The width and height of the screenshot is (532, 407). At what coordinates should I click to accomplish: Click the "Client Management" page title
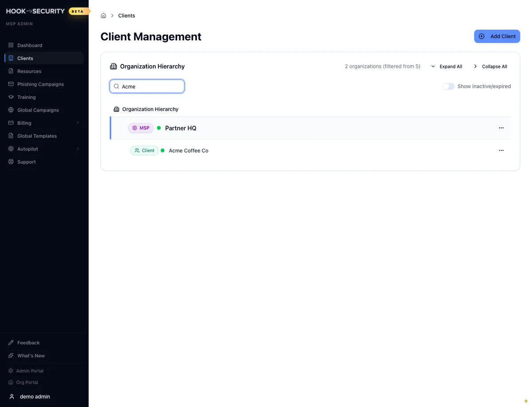click(151, 36)
